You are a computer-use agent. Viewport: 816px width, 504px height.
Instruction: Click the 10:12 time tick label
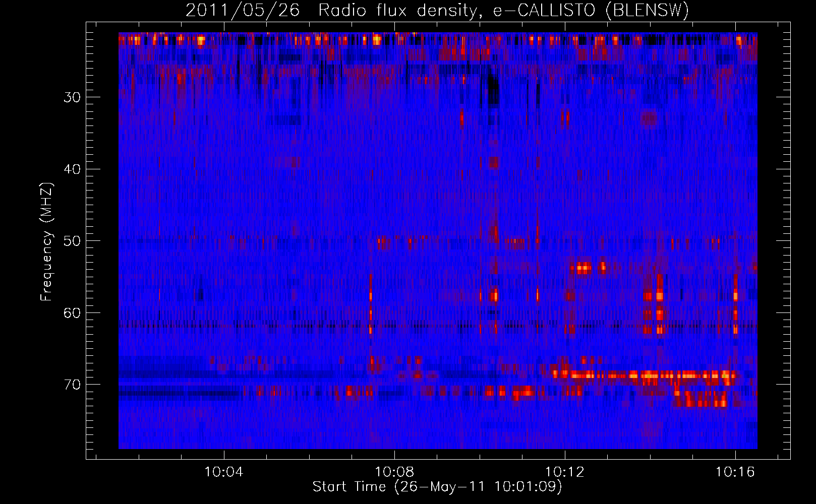point(565,472)
